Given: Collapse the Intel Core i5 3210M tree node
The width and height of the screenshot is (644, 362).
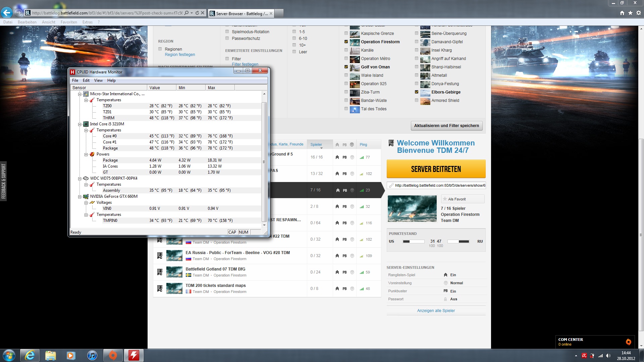Looking at the screenshot, I should 80,124.
